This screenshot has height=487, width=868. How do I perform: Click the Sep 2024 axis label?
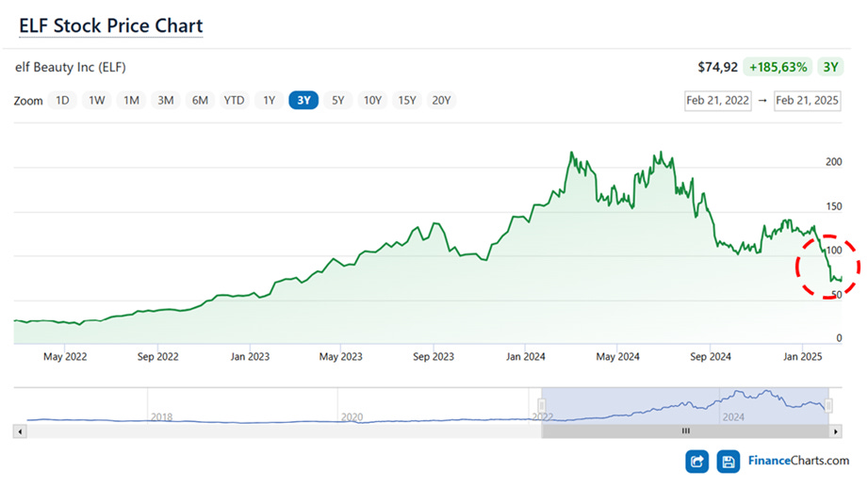click(x=711, y=357)
